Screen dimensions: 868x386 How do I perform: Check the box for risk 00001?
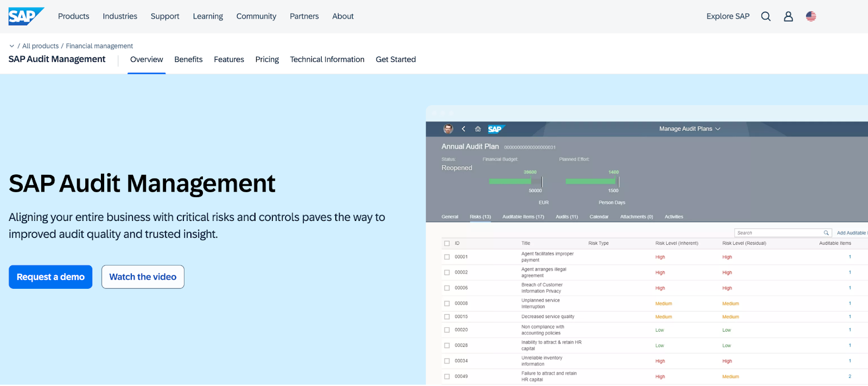[x=447, y=257]
